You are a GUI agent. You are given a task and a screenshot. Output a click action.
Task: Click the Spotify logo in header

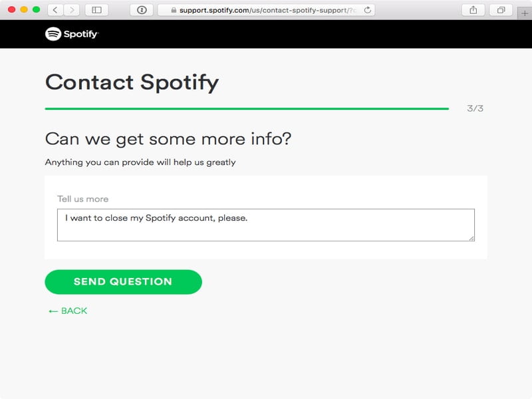coord(71,34)
